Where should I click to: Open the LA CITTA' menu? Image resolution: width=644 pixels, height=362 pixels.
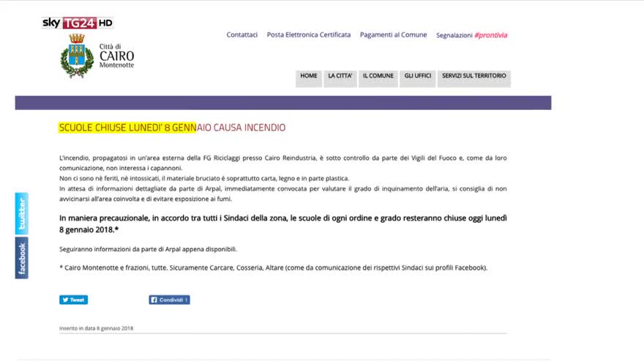(x=340, y=76)
